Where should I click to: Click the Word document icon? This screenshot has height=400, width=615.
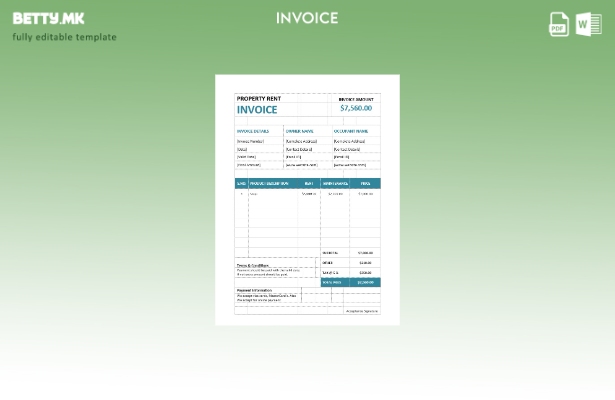589,24
